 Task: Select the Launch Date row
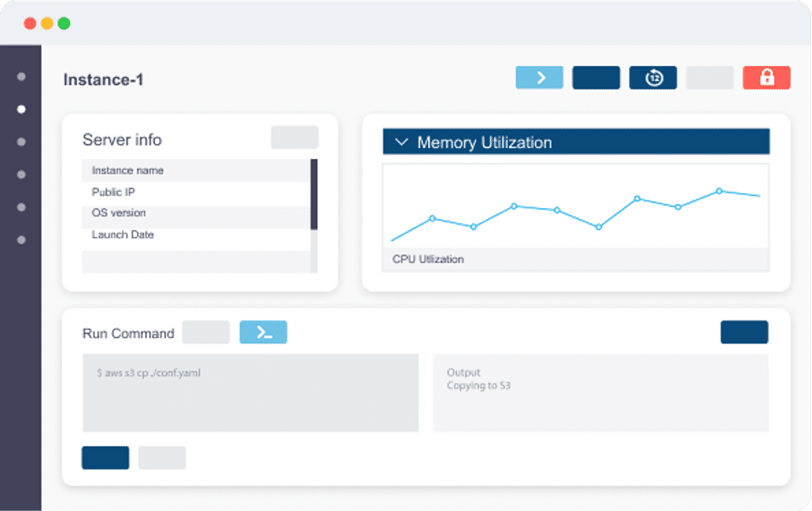[195, 234]
